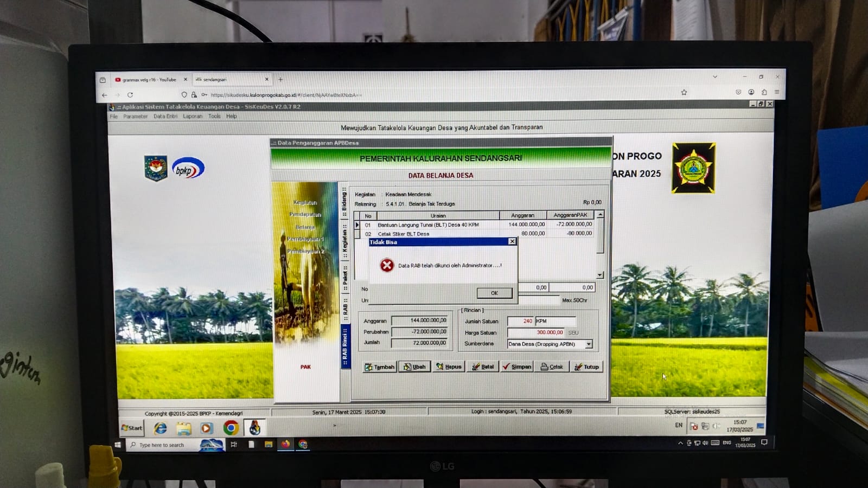This screenshot has height=488, width=868.
Task: Open the Parameter menu
Action: click(135, 117)
